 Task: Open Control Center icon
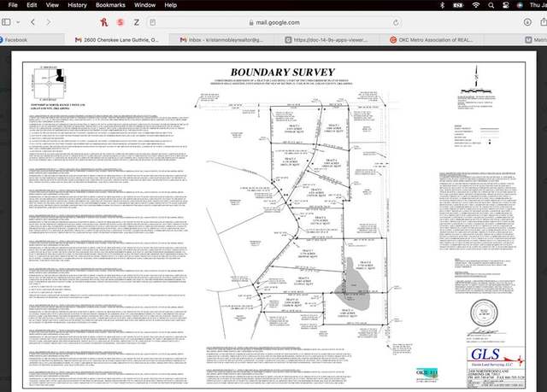pos(505,5)
